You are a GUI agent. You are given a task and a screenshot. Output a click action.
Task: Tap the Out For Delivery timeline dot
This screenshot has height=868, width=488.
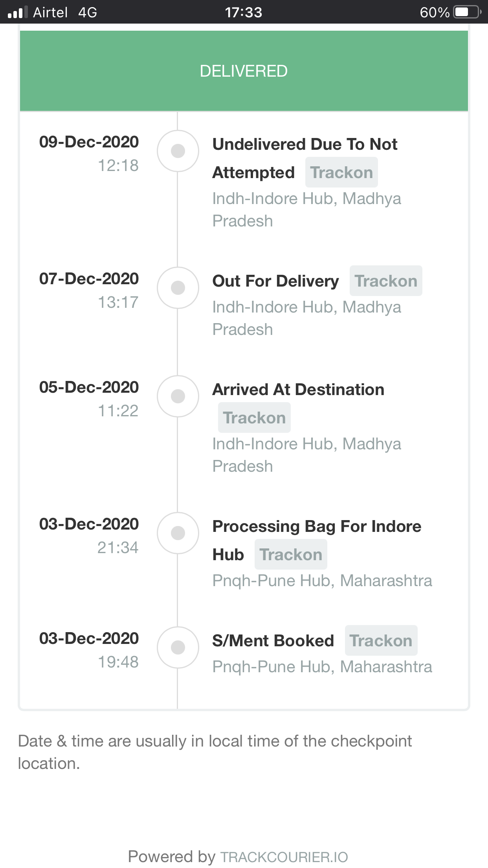click(178, 288)
